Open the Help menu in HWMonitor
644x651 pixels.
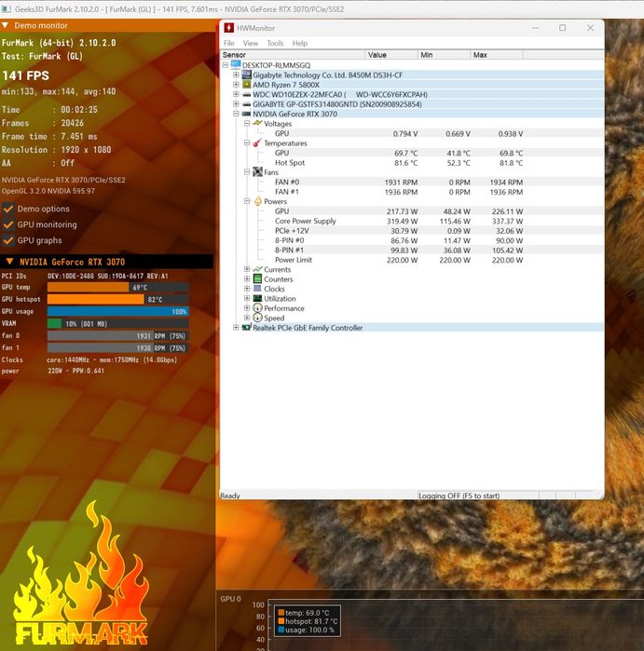coord(300,43)
